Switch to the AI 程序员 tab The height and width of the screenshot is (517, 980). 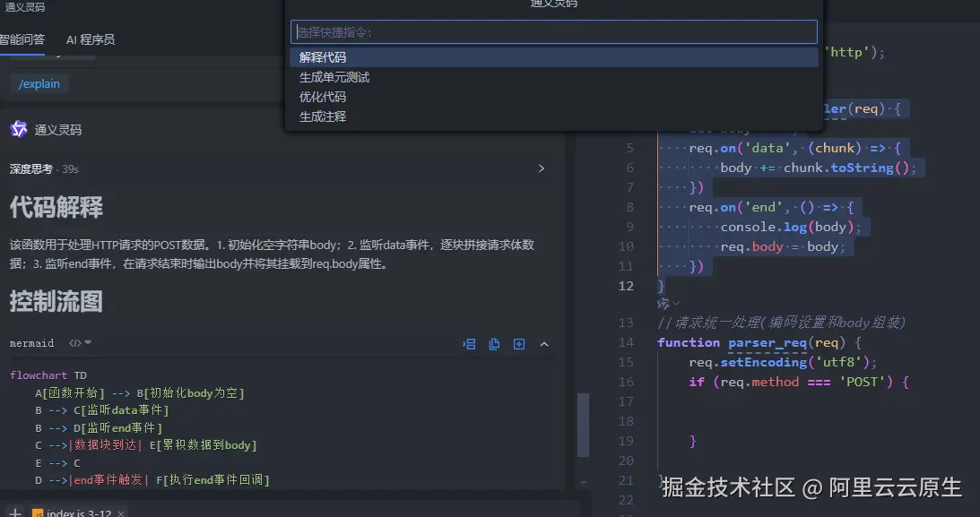tap(91, 39)
